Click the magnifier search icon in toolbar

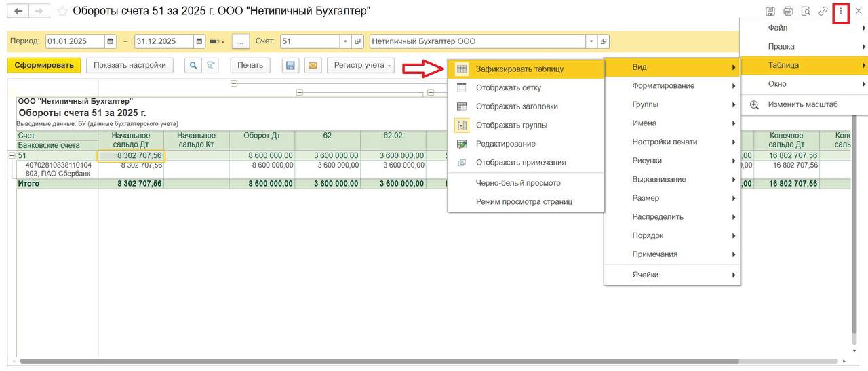tap(193, 65)
